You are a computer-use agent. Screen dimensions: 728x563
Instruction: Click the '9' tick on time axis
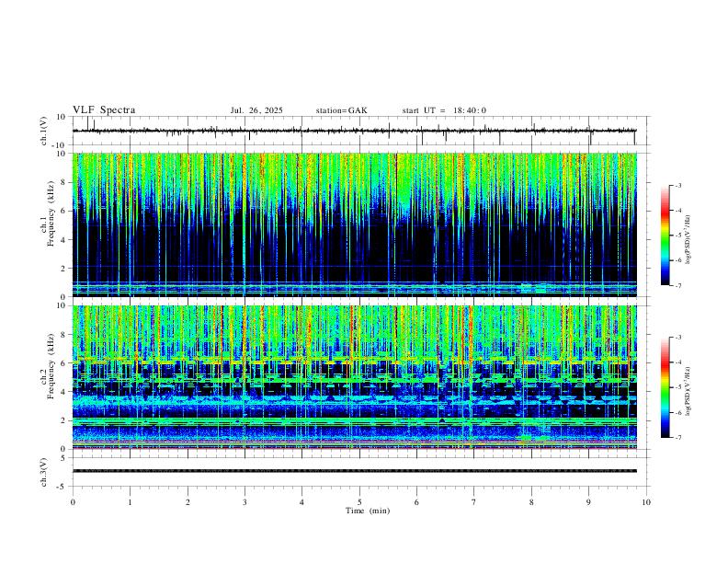(x=588, y=502)
